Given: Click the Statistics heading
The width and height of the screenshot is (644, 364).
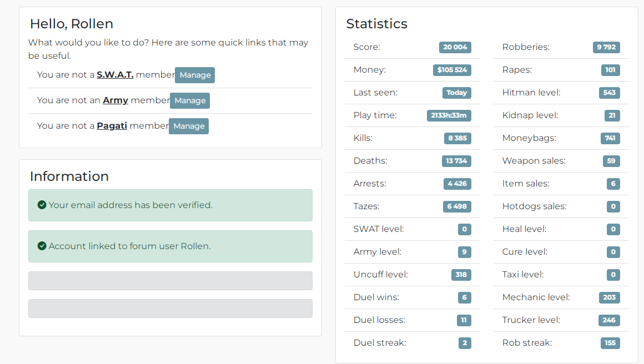Looking at the screenshot, I should point(376,24).
